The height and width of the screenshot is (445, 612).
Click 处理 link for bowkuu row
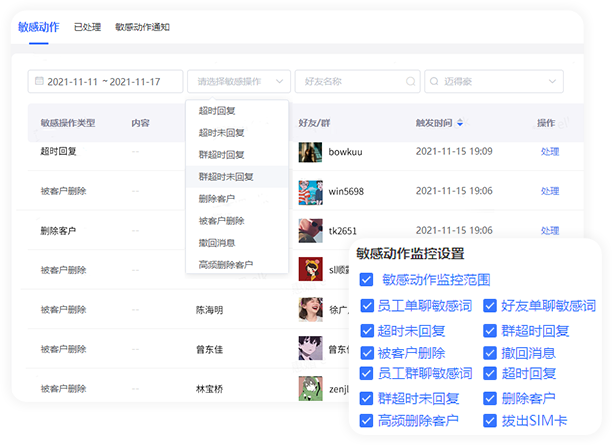coord(549,152)
